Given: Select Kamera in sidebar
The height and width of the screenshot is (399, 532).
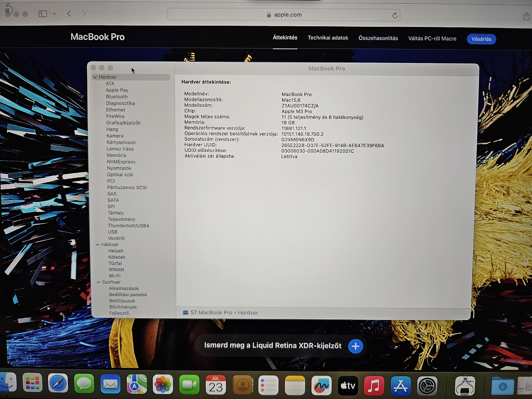Looking at the screenshot, I should pos(115,136).
